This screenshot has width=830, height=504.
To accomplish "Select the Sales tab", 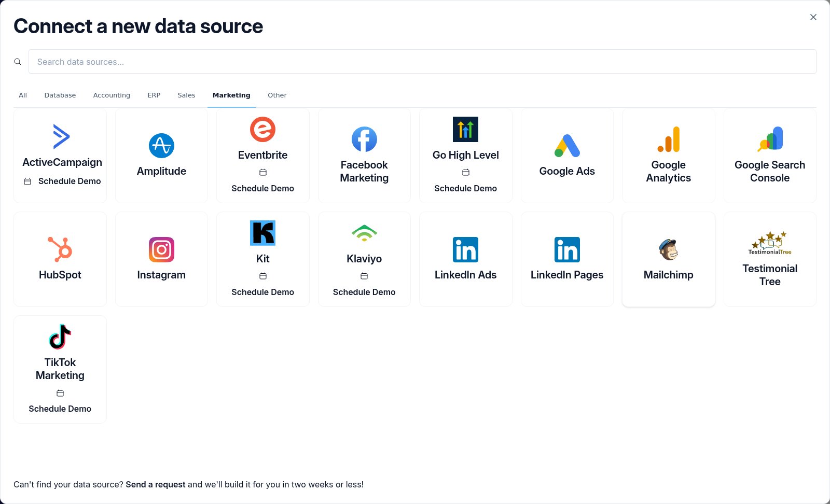I will [186, 95].
